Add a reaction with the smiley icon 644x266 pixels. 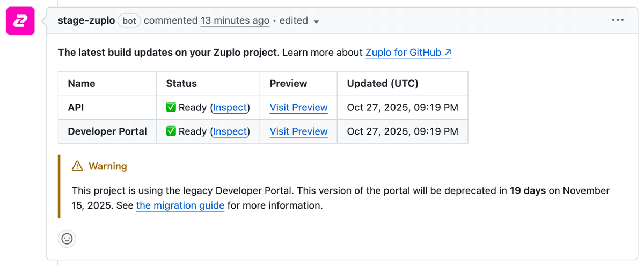(67, 239)
